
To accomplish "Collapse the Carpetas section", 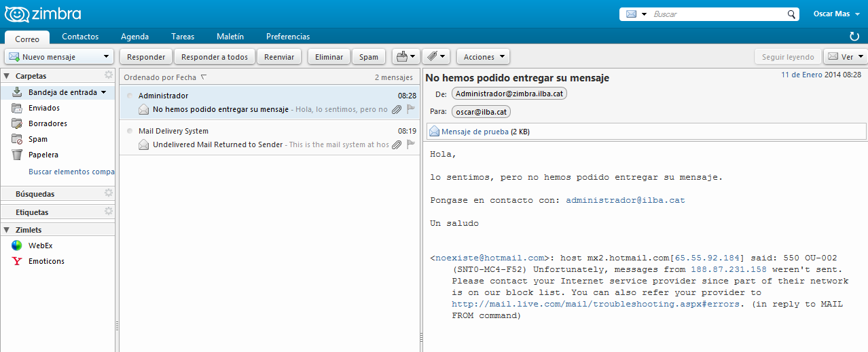I will point(7,76).
